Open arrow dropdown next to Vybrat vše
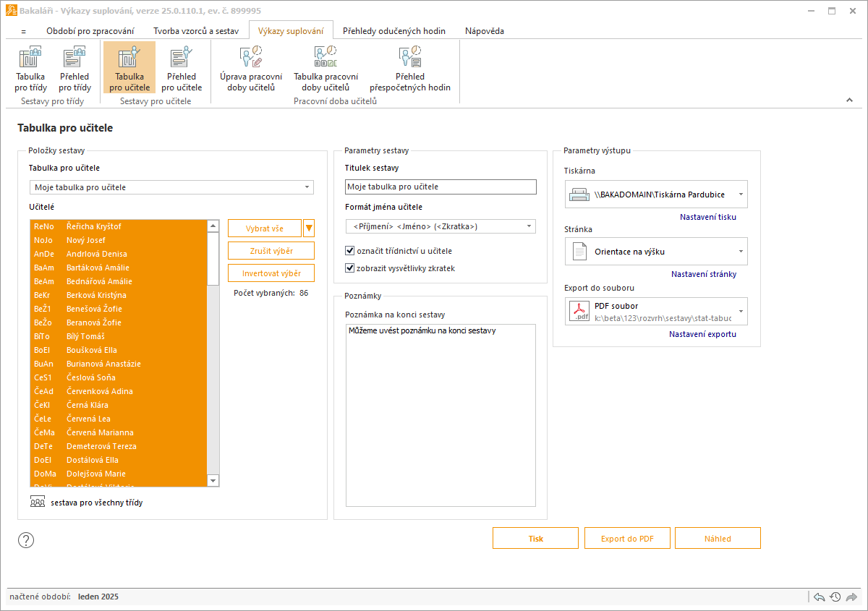 [309, 228]
